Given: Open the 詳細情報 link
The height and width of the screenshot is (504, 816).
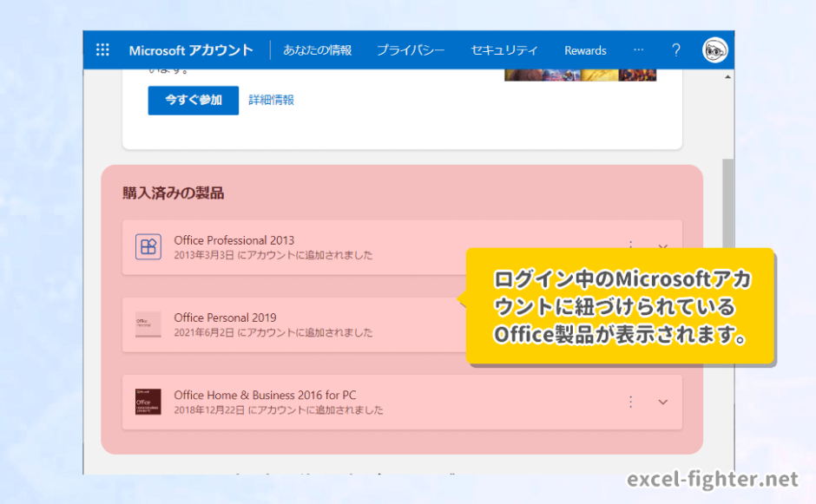Looking at the screenshot, I should (x=272, y=100).
